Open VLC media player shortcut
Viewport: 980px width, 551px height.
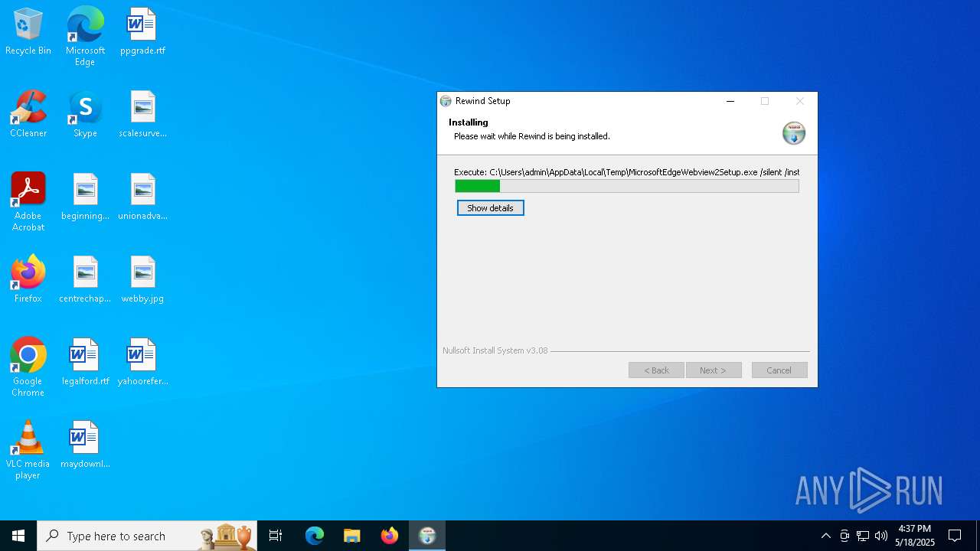28,450
